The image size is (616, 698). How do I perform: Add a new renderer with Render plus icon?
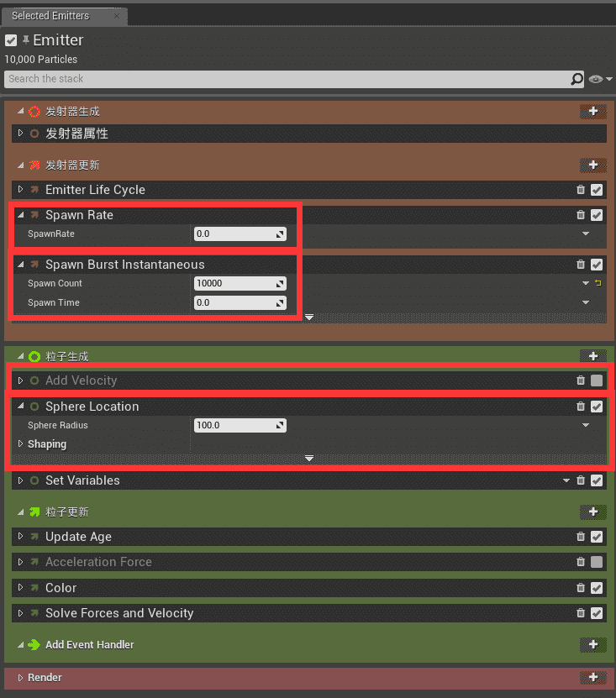click(592, 677)
